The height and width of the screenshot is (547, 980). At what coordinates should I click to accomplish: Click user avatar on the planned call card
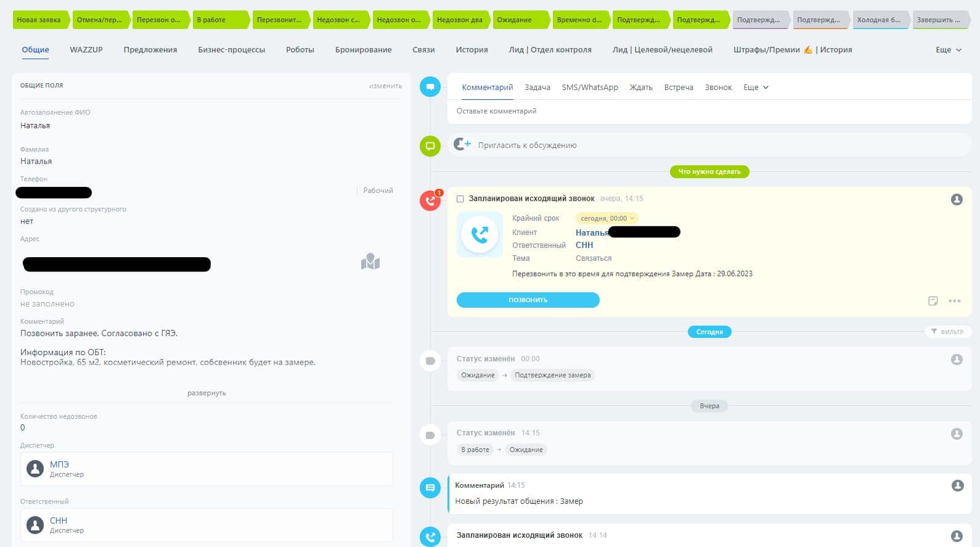coord(957,199)
